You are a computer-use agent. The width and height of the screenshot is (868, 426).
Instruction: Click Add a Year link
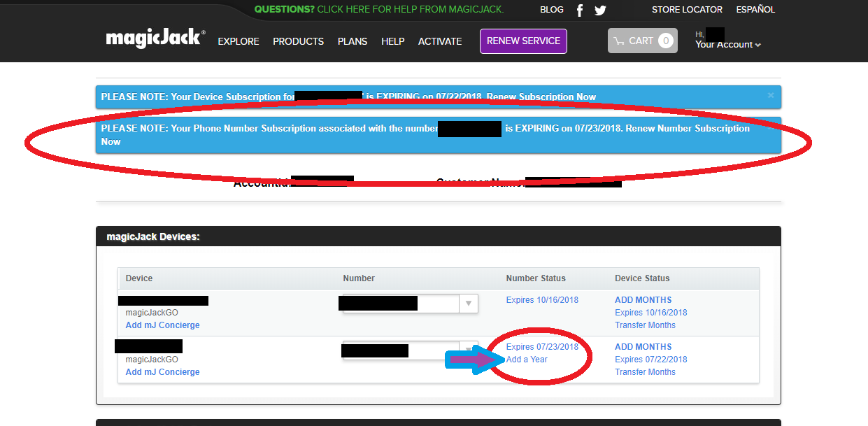[527, 360]
